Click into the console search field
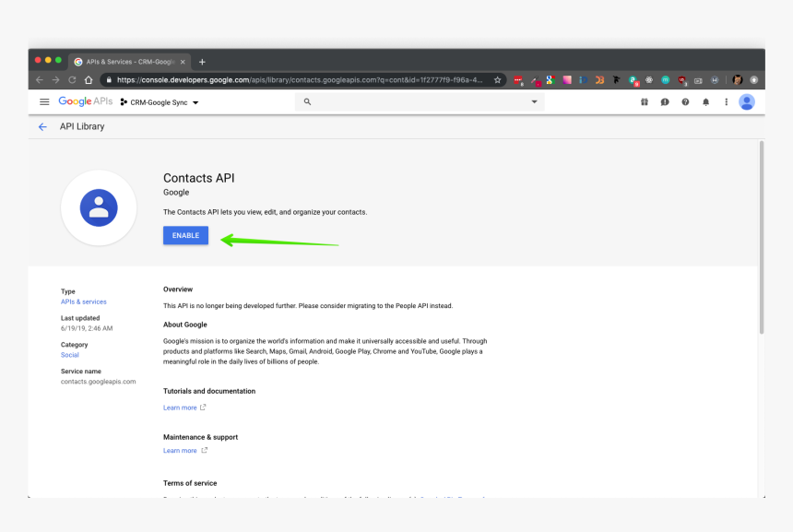Screen dimensions: 793x532 [420, 101]
